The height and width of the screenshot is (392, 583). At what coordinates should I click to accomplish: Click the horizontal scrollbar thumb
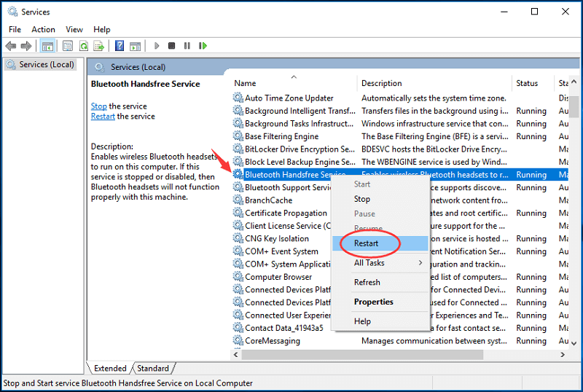pyautogui.click(x=362, y=355)
